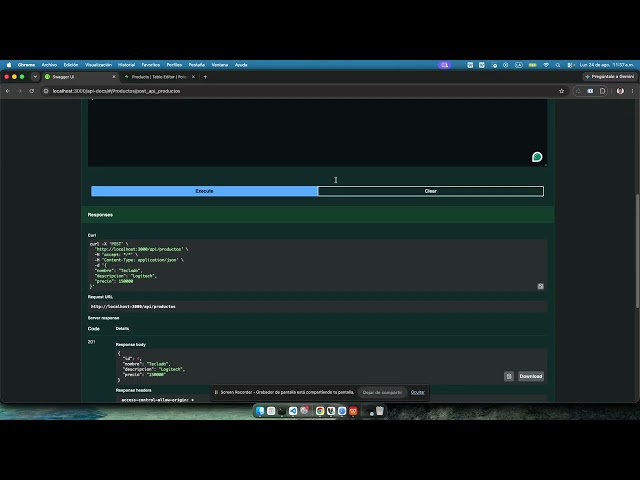
Task: Click the Dejar de compartir button
Action: pyautogui.click(x=382, y=392)
